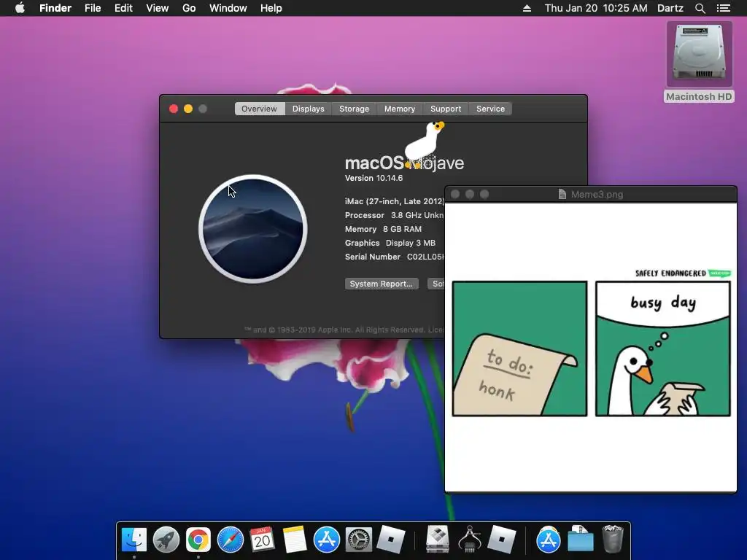
Task: Switch to the Support tab
Action: point(446,109)
